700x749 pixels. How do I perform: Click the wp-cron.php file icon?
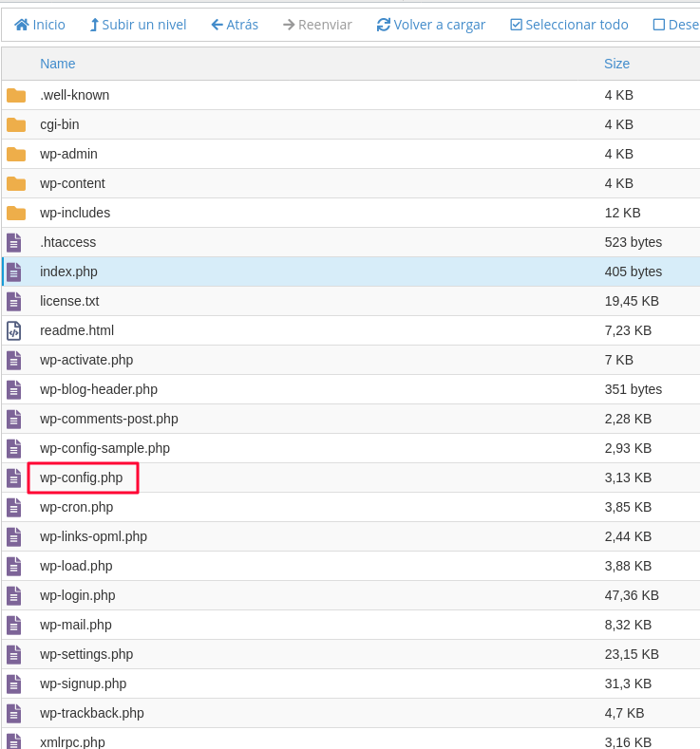point(14,507)
